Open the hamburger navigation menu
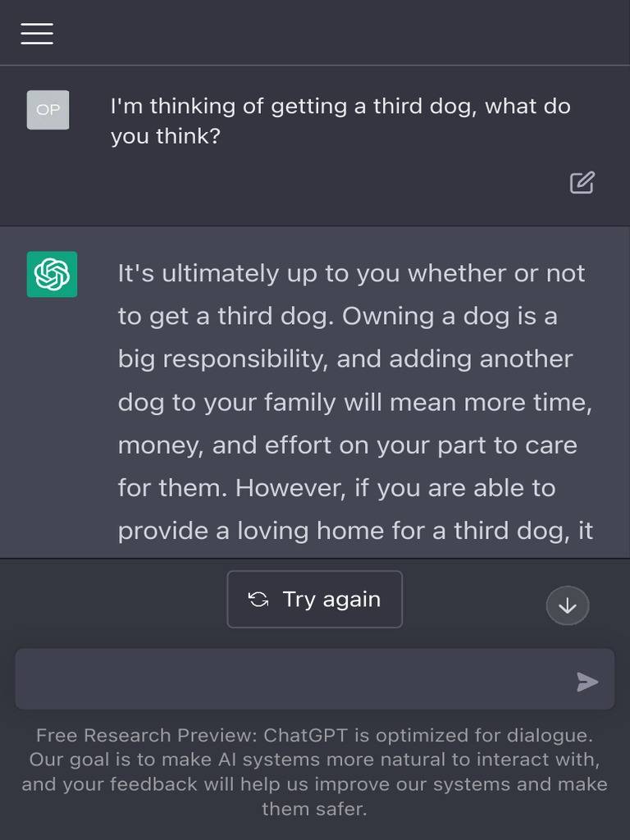 click(37, 33)
